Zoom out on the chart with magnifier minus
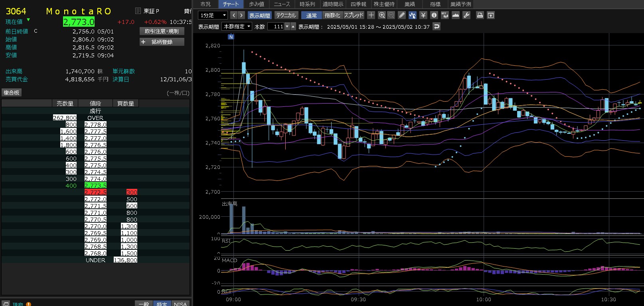 click(x=391, y=15)
